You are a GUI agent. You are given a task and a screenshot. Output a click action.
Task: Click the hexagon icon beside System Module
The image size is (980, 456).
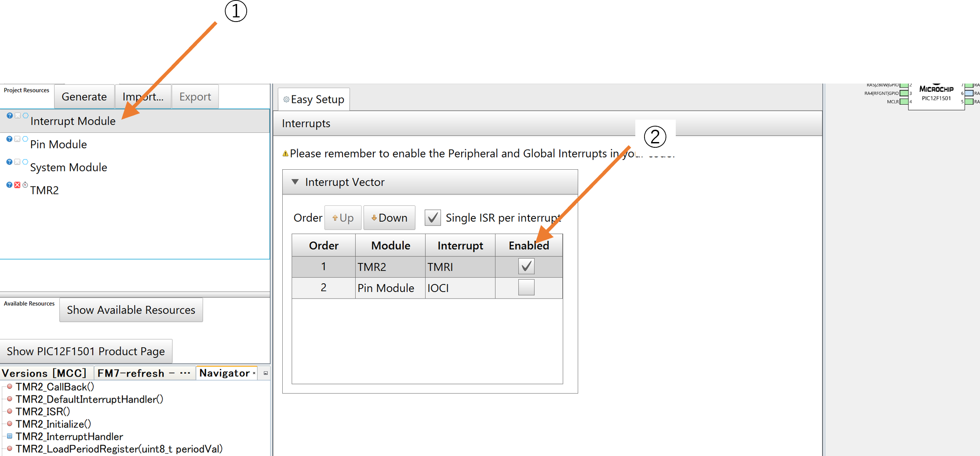[x=25, y=162]
